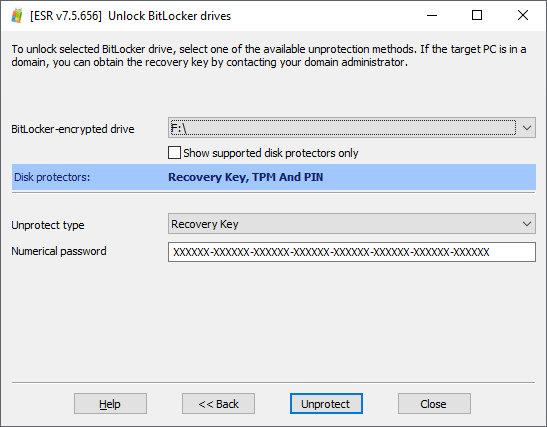
Task: Click the Numerical password label
Action: (59, 251)
